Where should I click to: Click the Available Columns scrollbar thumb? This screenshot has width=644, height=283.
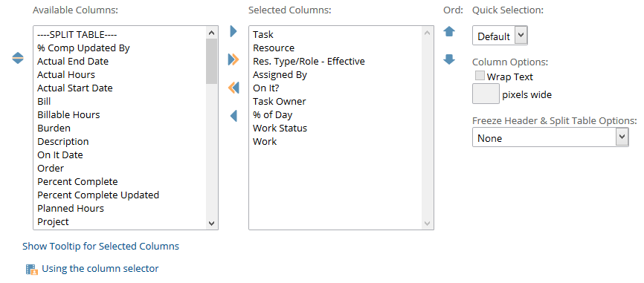(x=211, y=62)
